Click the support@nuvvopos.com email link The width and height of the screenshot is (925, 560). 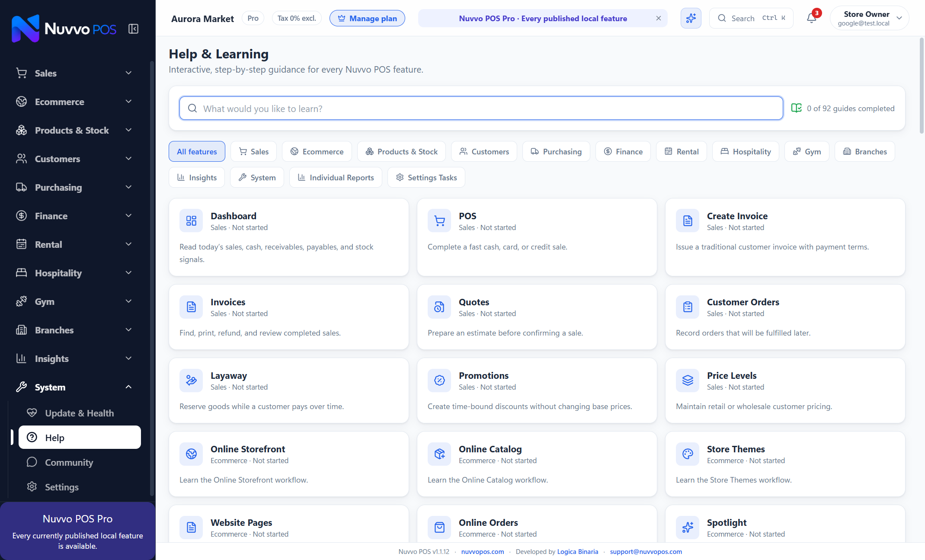[646, 551]
